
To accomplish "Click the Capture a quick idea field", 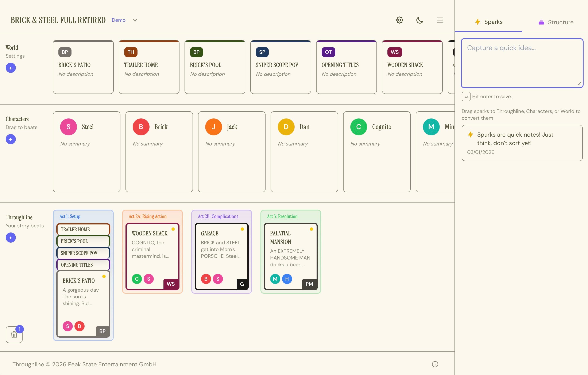I will (522, 63).
